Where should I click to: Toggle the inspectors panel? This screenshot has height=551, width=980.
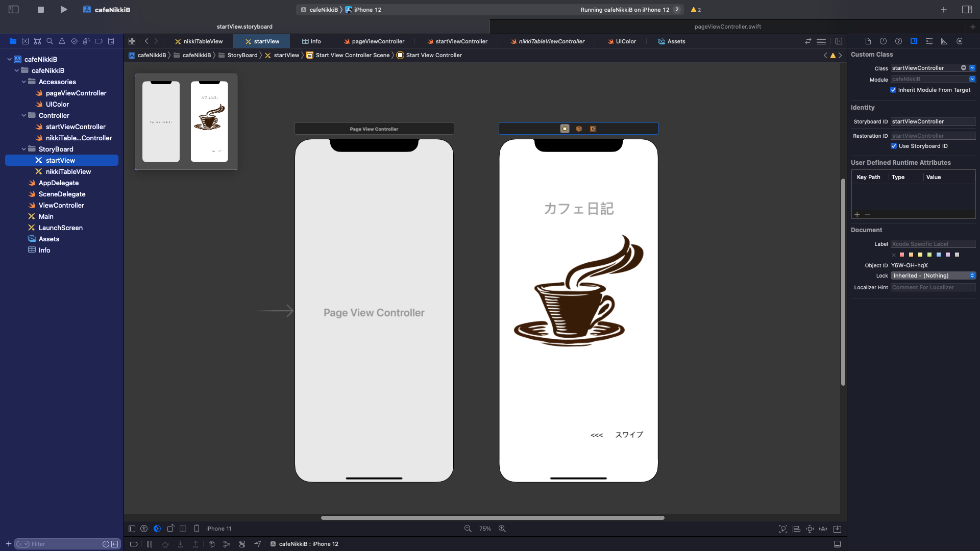pos(967,10)
